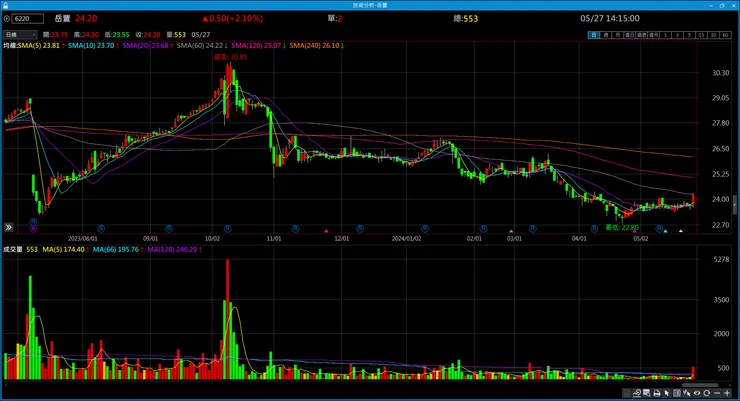740x401 pixels.
Task: Click the MA(5) 174.40 volume label
Action: point(63,249)
